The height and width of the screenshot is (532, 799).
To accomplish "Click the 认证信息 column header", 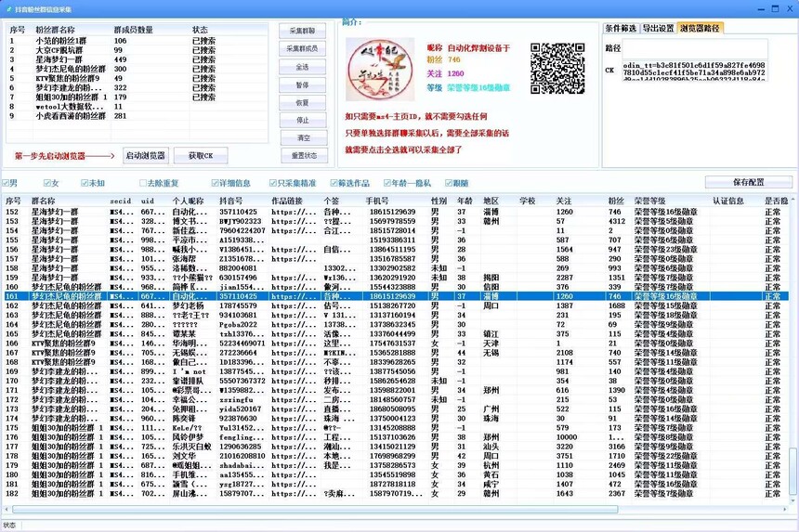I will [x=728, y=201].
